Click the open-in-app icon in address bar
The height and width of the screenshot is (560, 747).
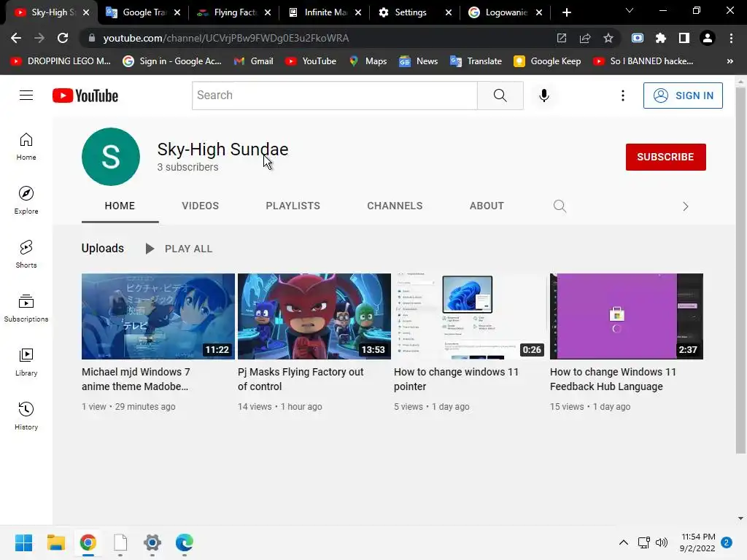pyautogui.click(x=562, y=38)
